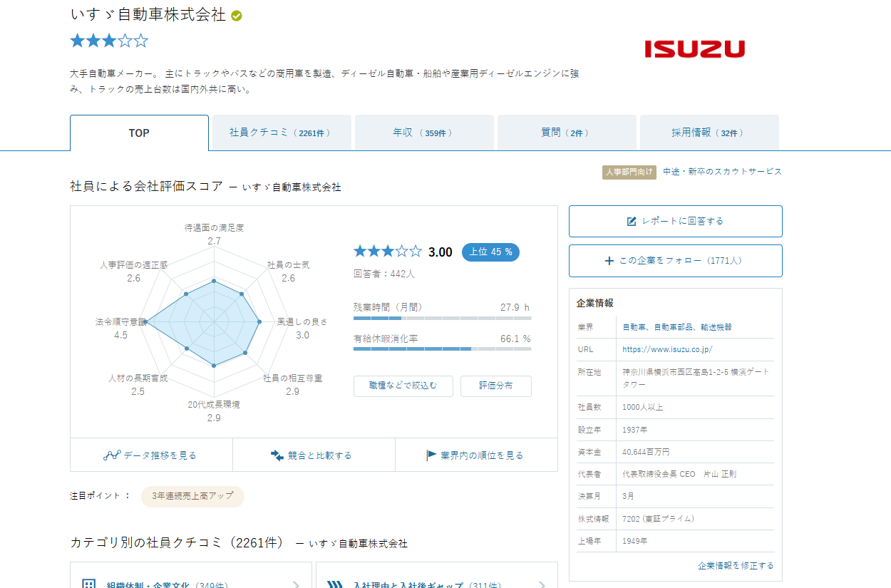Click the 27.9 h overtime value
This screenshot has height=588, width=891.
tap(515, 308)
